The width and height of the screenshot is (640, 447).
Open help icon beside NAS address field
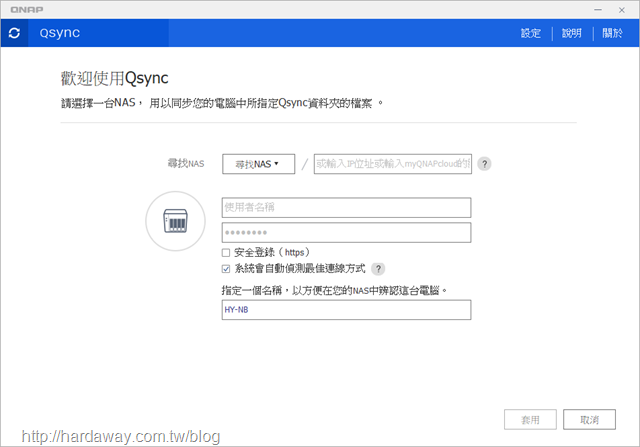coord(484,164)
